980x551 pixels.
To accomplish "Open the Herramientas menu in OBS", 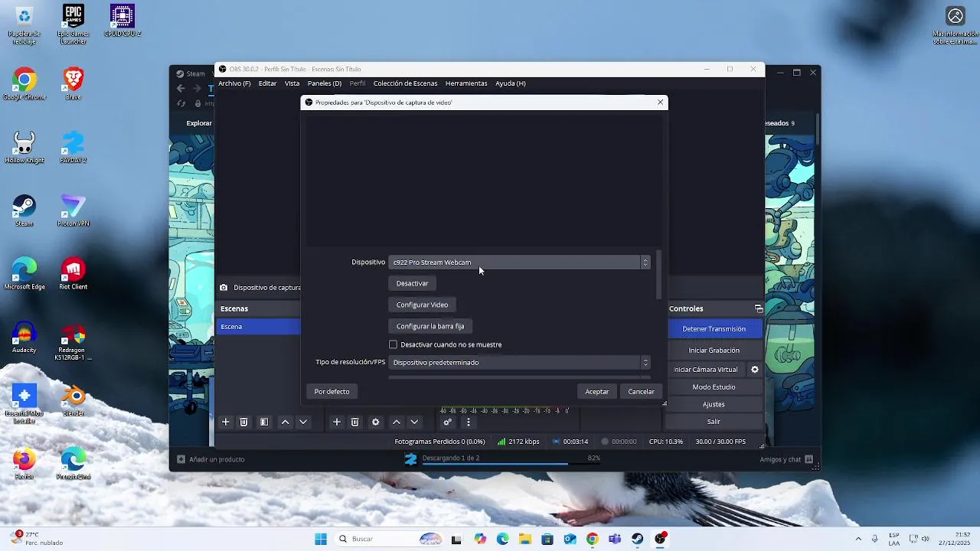I will 466,83.
